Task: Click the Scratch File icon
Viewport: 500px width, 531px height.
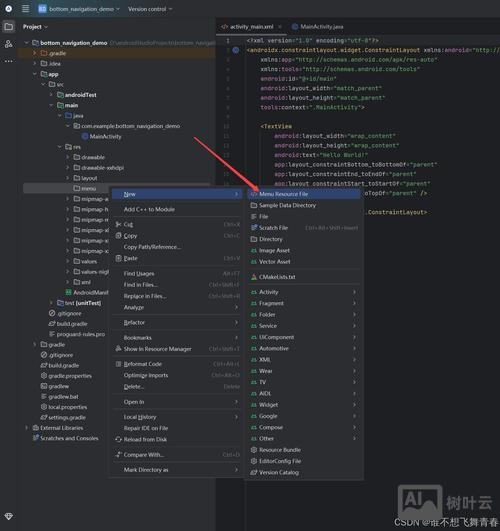Action: 254,228
